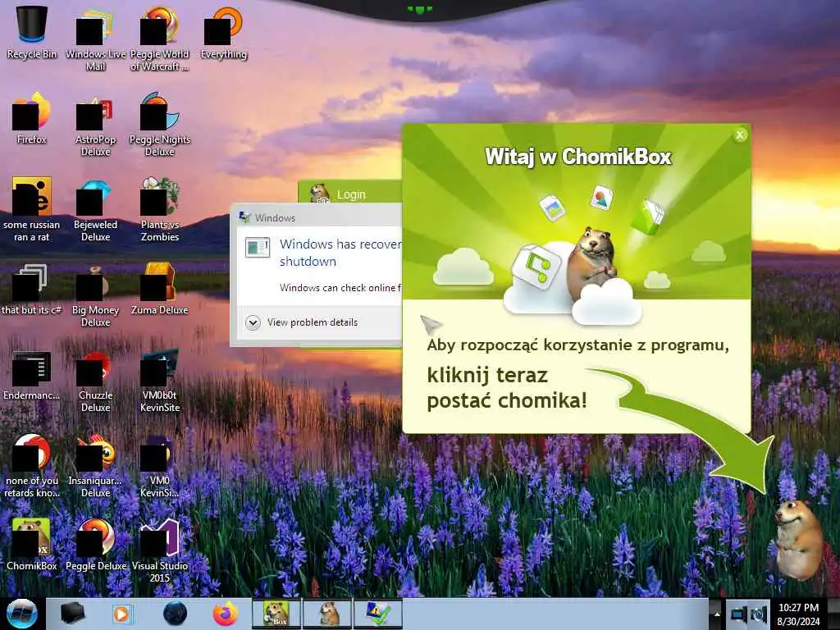840x630 pixels.
Task: Launch Plants vs Zombies desktop shortcut
Action: [x=160, y=209]
